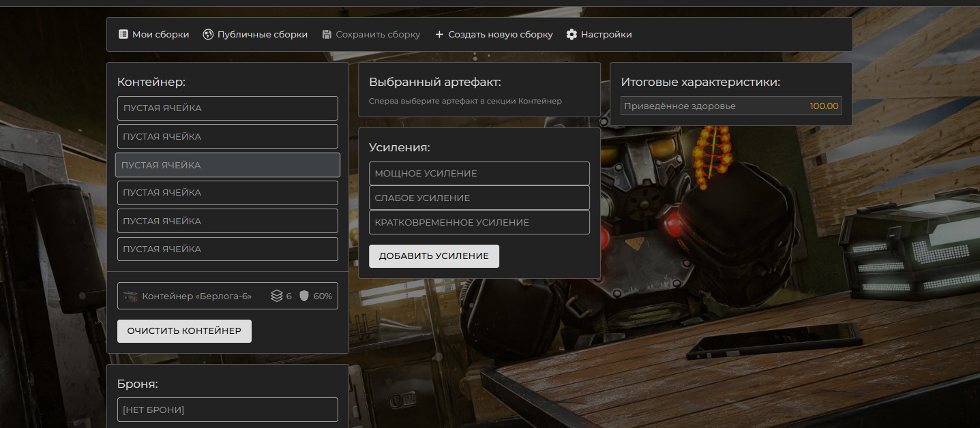Click the Сперва выберите артефакт hint text
The height and width of the screenshot is (428, 980).
click(465, 101)
